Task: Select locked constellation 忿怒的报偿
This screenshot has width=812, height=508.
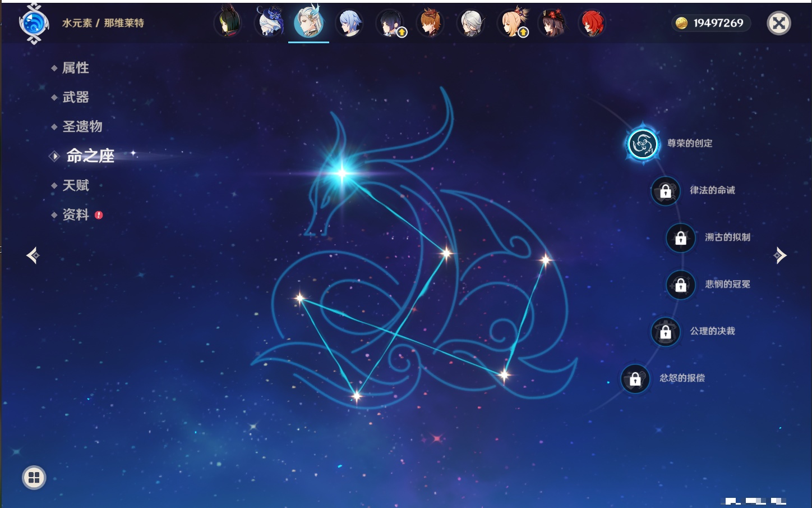Action: point(635,379)
